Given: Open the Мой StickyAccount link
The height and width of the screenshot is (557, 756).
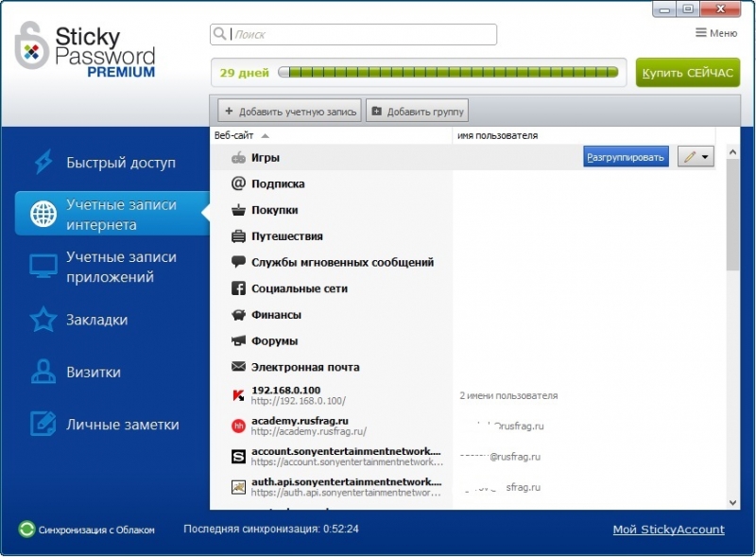Looking at the screenshot, I should coord(669,530).
